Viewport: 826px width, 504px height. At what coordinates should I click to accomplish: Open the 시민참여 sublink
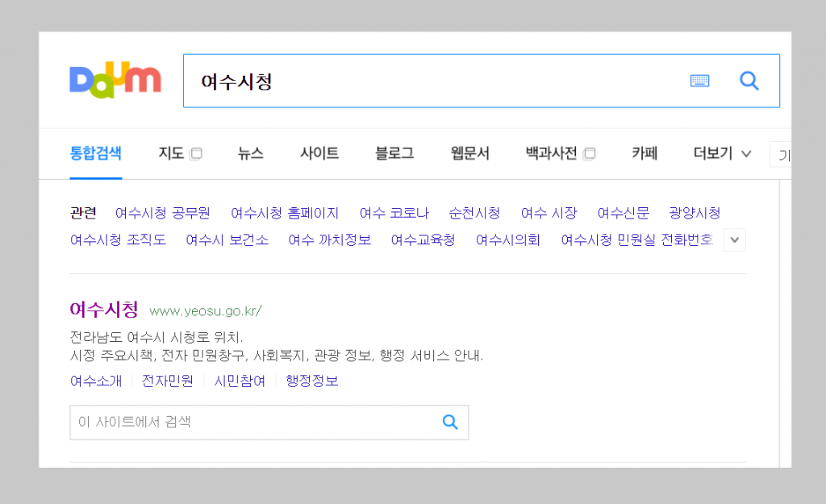click(240, 381)
